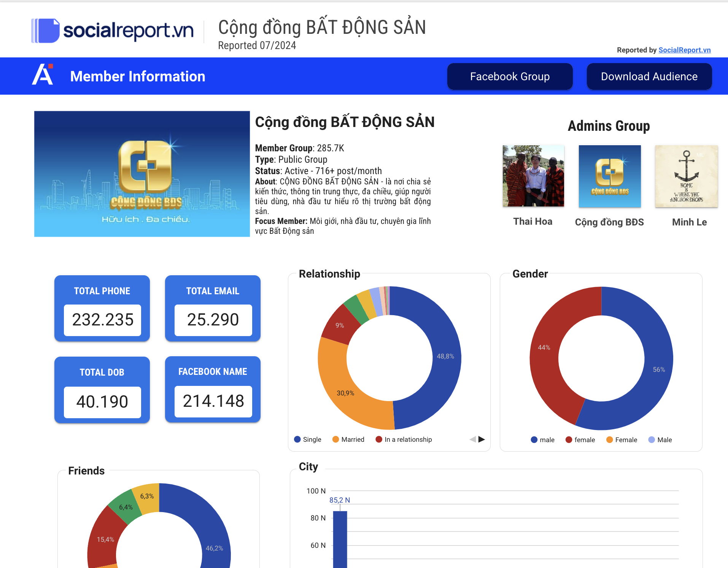728x568 pixels.
Task: Go back in Relationship legend with left arrow
Action: [x=473, y=439]
